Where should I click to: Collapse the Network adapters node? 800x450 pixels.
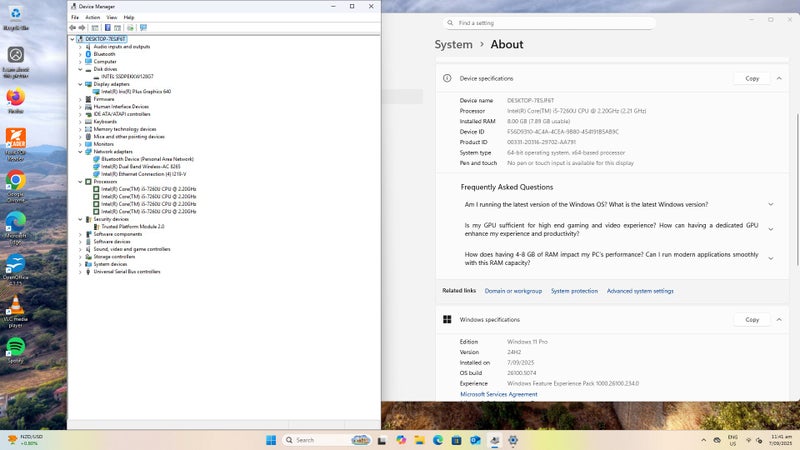[80, 151]
